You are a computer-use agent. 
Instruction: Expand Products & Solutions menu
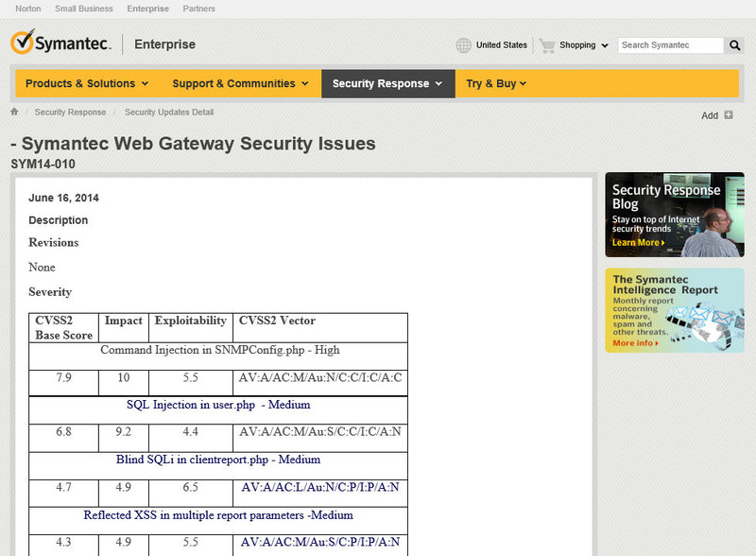(x=87, y=83)
